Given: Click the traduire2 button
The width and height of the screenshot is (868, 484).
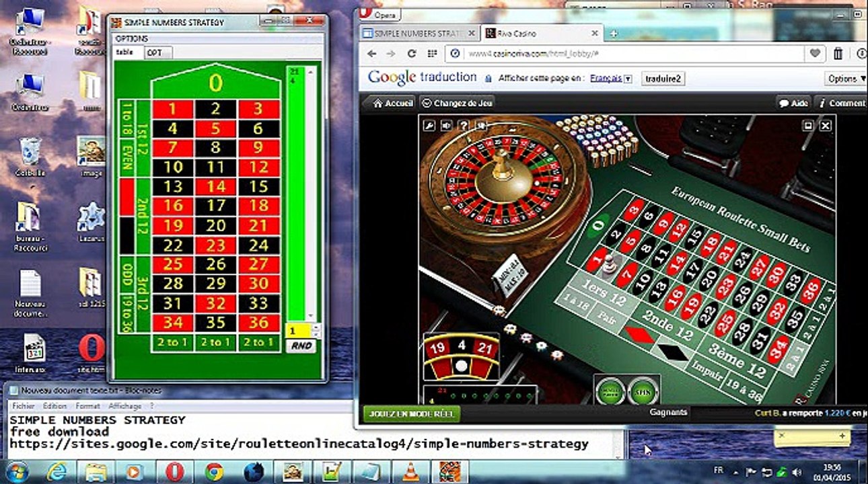Looking at the screenshot, I should click(x=662, y=79).
